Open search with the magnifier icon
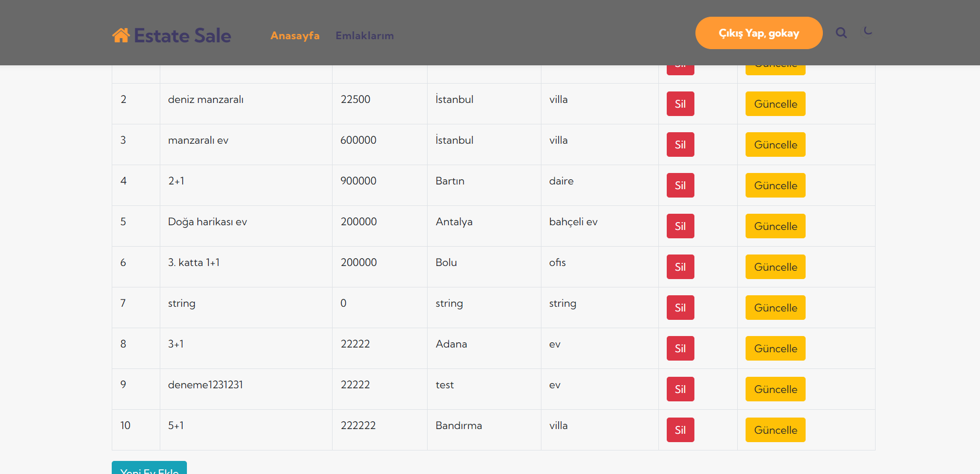980x474 pixels. point(841,33)
